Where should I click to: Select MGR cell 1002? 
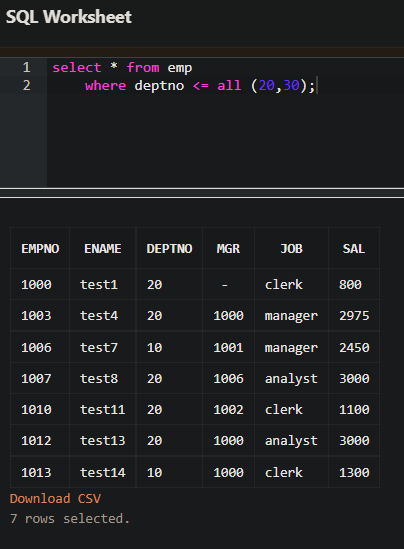[228, 409]
